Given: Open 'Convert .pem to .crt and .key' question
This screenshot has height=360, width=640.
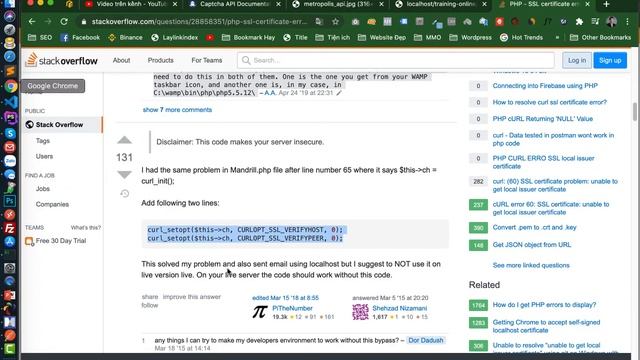Looking at the screenshot, I should click(534, 227).
